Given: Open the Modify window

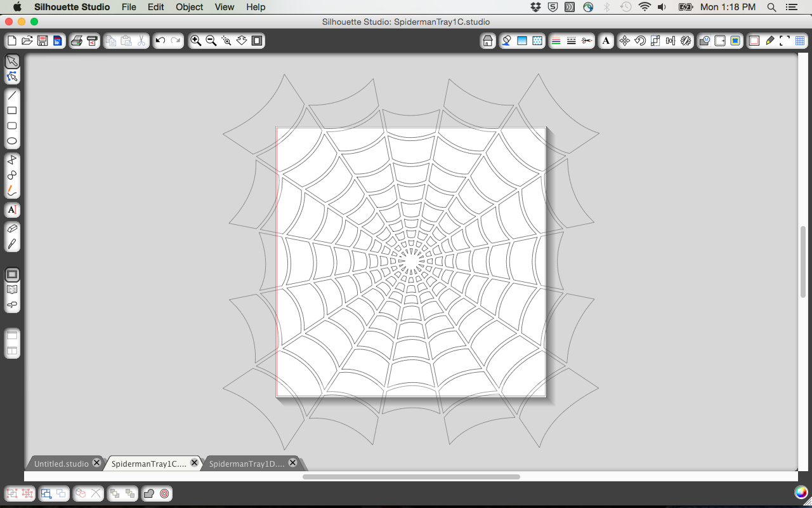Looking at the screenshot, I should (x=705, y=41).
